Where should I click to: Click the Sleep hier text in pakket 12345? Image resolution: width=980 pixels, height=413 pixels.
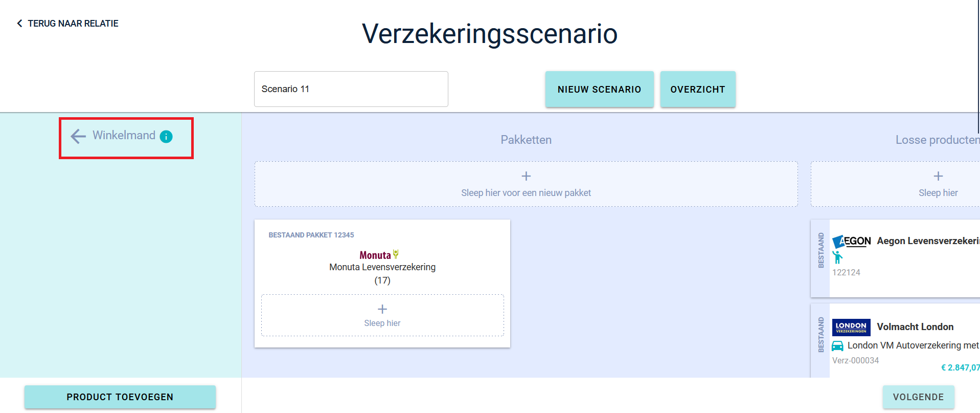(382, 323)
